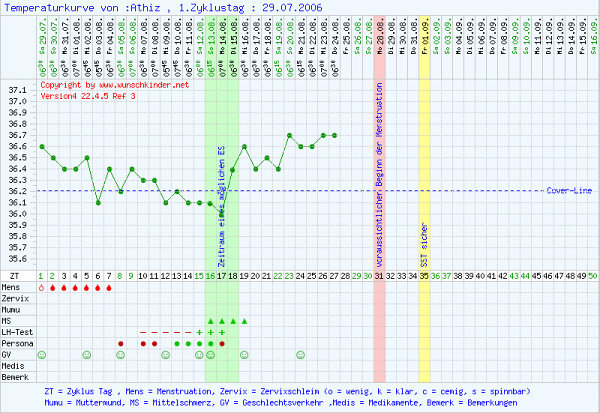
Task: Click the LH-Test row label
Action: click(x=17, y=332)
